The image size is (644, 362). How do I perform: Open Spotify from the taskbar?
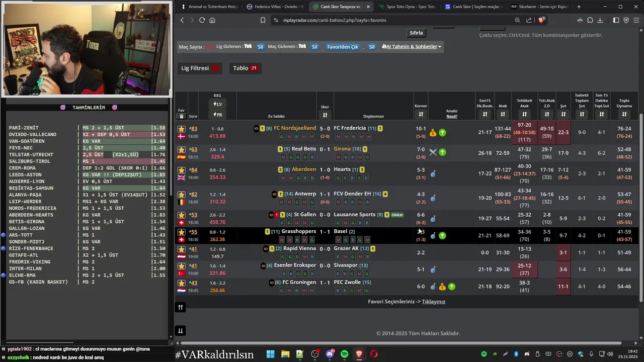tap(344, 354)
